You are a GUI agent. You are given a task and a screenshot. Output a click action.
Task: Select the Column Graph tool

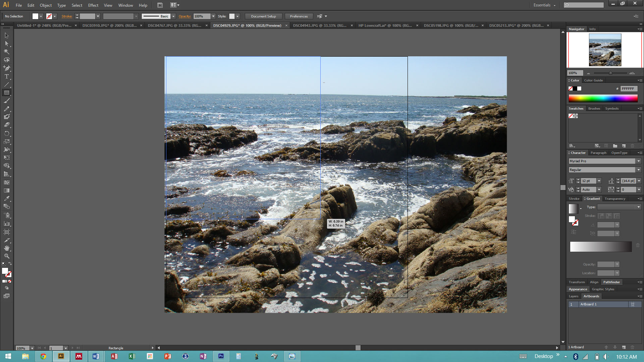(x=6, y=223)
